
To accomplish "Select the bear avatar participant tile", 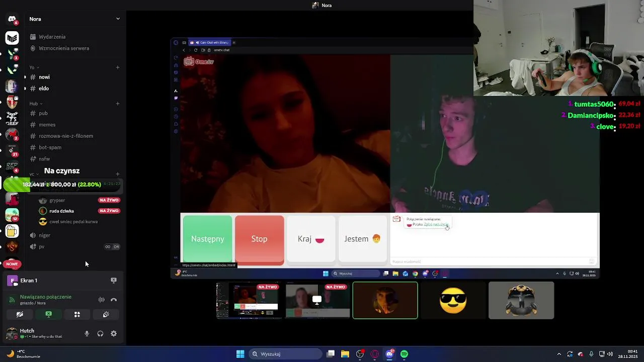I will click(x=521, y=300).
